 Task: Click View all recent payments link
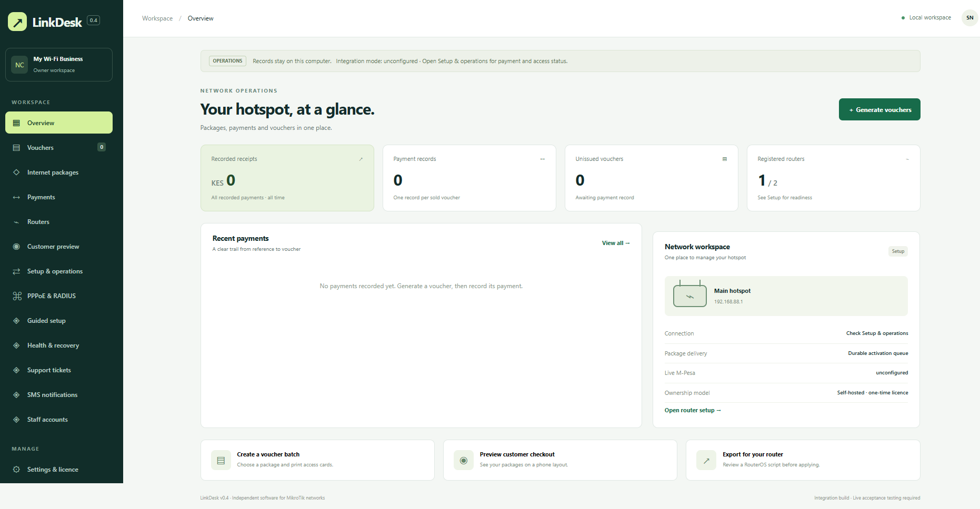tap(616, 243)
